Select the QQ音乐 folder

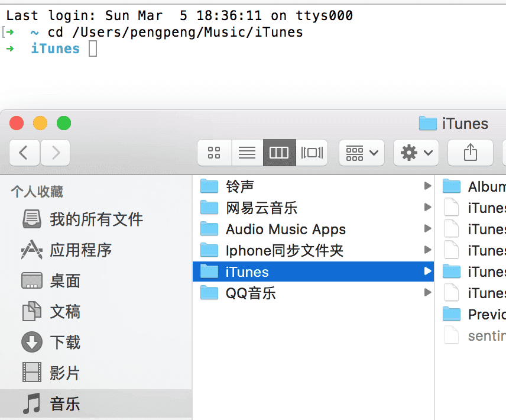[x=313, y=293]
